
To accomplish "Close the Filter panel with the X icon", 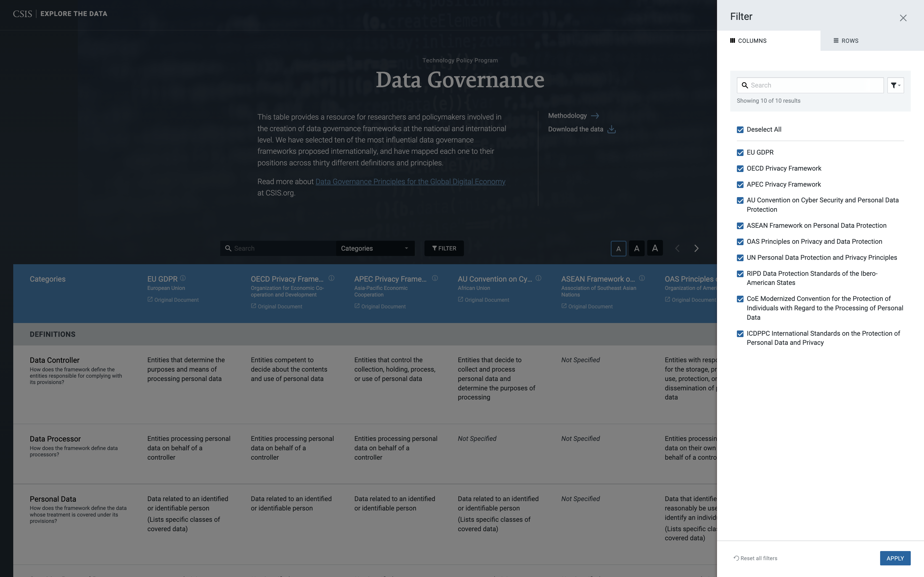I will coord(903,18).
